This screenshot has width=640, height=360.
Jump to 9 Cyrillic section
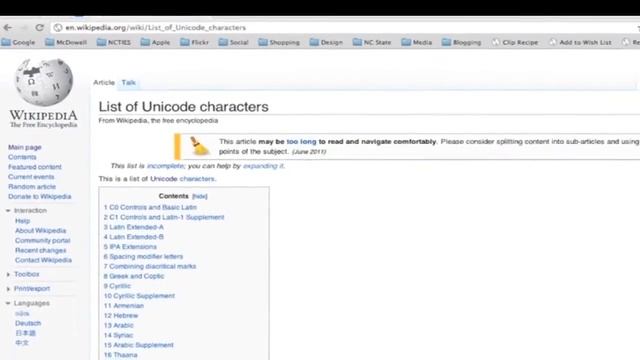[117, 286]
